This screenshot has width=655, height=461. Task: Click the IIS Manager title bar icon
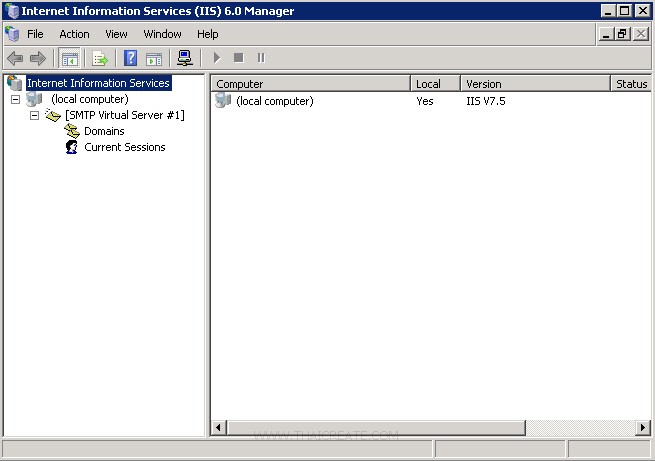point(12,11)
